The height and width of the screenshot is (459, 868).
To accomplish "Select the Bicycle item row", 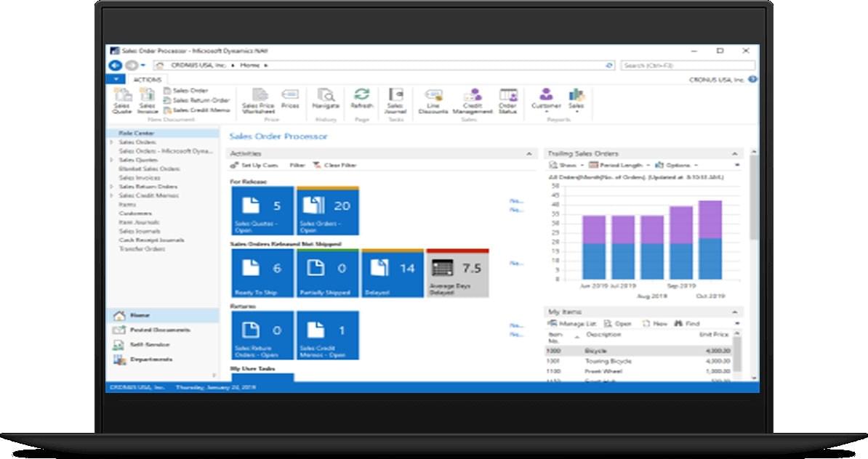I will pos(638,352).
